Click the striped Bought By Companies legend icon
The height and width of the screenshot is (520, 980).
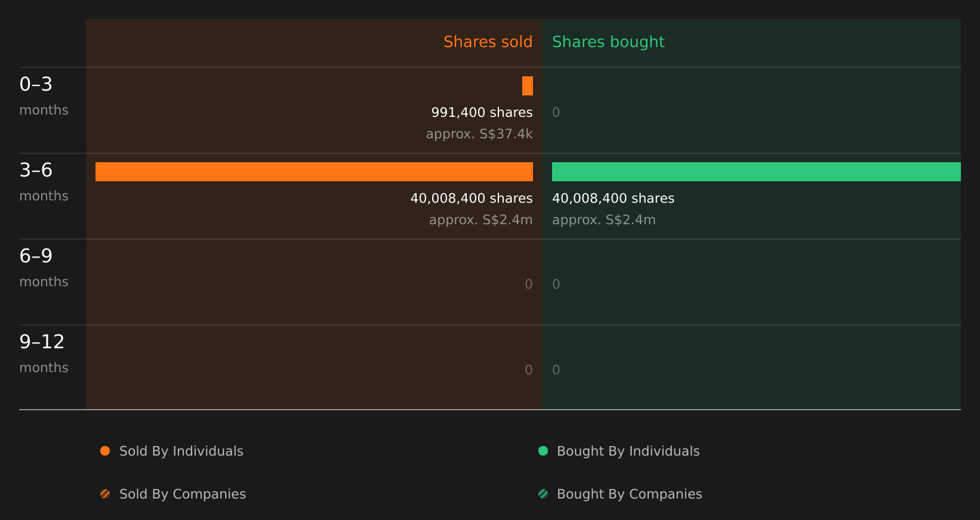coord(543,494)
